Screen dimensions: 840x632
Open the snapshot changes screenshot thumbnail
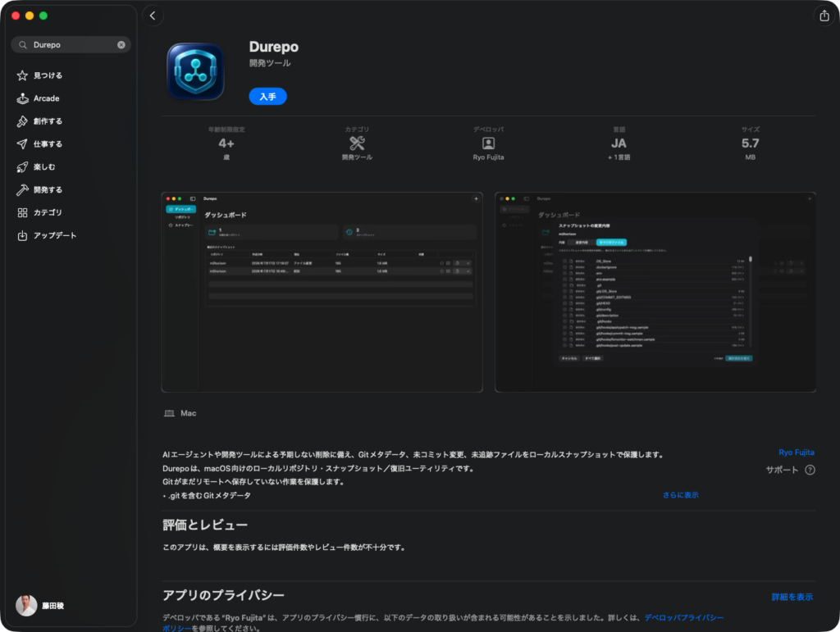655,292
